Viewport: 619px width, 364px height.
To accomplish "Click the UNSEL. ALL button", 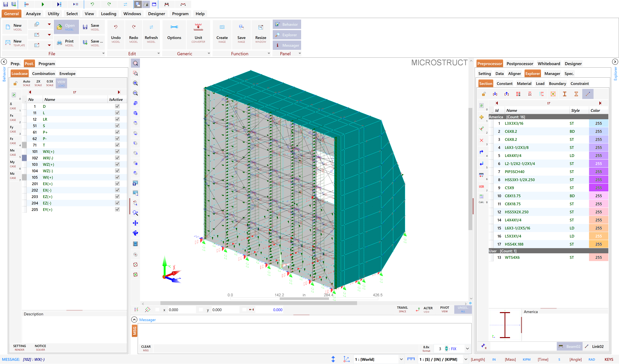I will pos(463,309).
